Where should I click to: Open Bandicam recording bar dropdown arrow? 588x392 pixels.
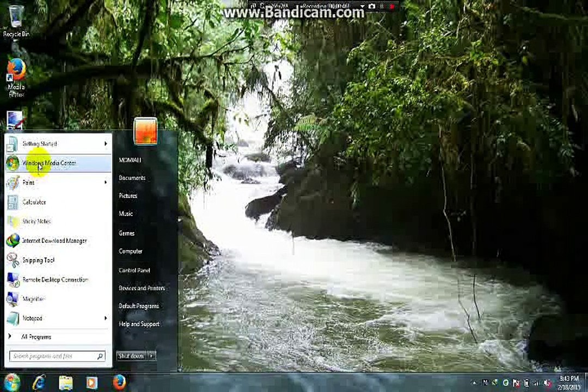(362, 7)
